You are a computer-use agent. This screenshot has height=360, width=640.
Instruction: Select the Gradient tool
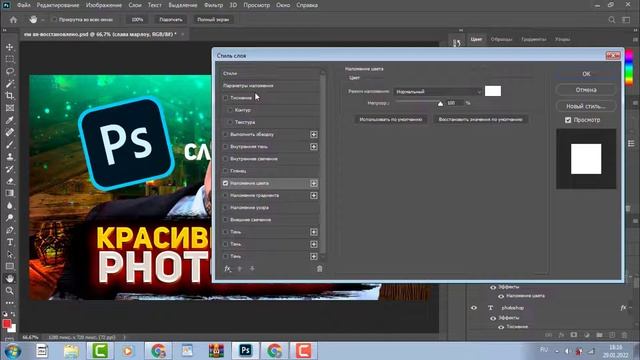pyautogui.click(x=9, y=193)
